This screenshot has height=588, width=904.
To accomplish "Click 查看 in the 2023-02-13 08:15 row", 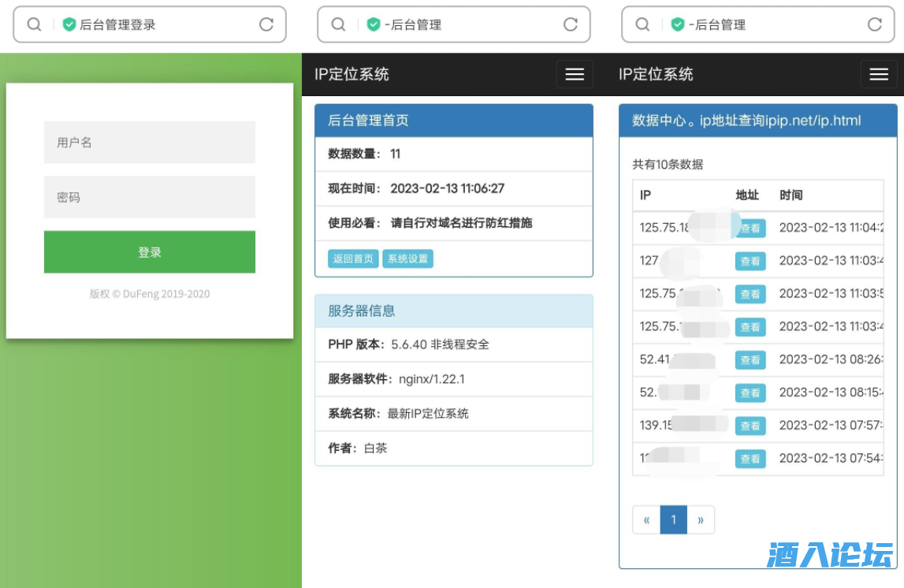I will pos(750,393).
